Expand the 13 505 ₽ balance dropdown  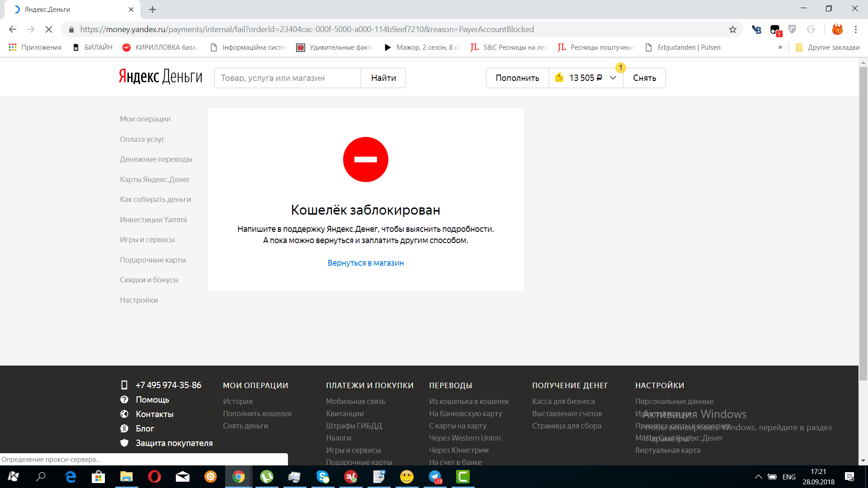coord(613,78)
